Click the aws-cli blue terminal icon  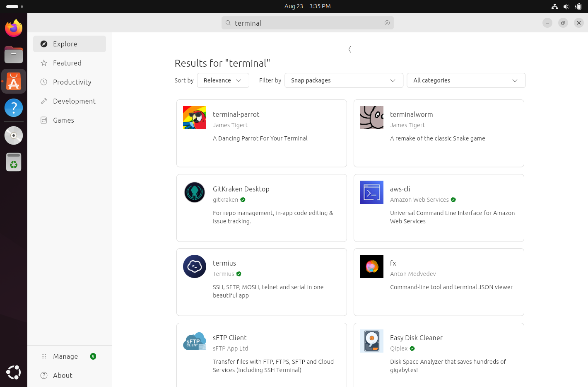point(371,192)
